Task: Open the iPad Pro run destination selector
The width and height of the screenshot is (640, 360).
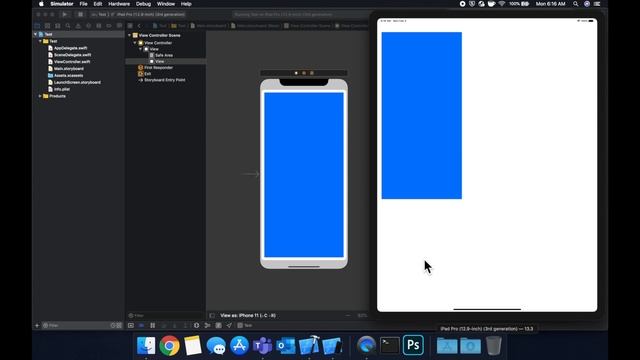Action: click(148, 14)
